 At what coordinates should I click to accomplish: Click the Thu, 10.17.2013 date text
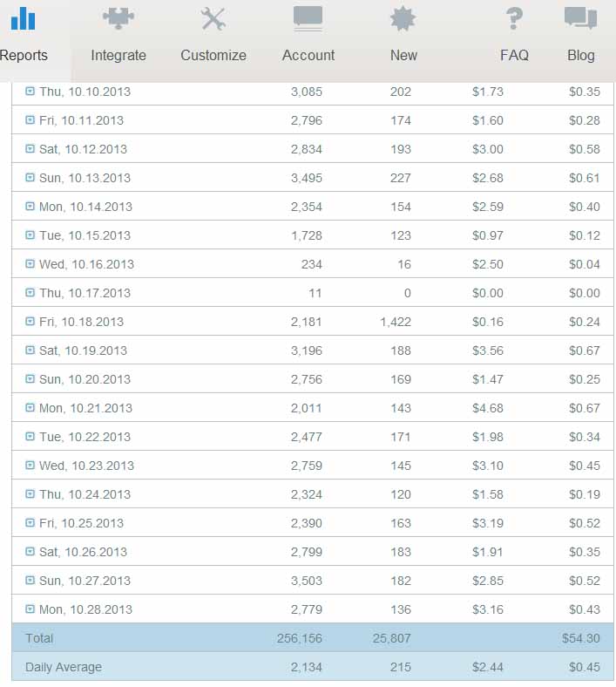pyautogui.click(x=85, y=293)
